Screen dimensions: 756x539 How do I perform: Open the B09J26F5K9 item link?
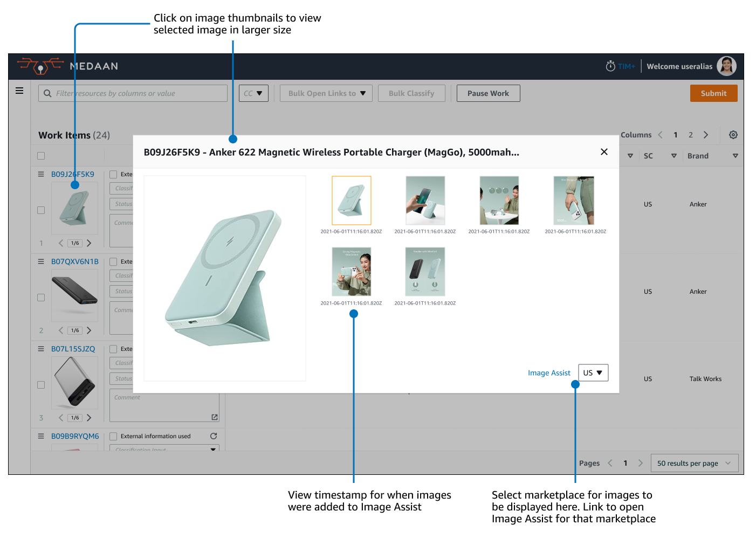coord(73,174)
